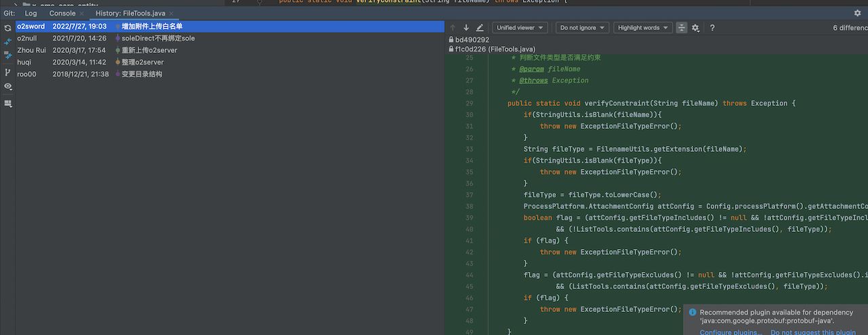868x335 pixels.
Task: Toggle collapse unchanged fragments button
Action: coord(681,28)
